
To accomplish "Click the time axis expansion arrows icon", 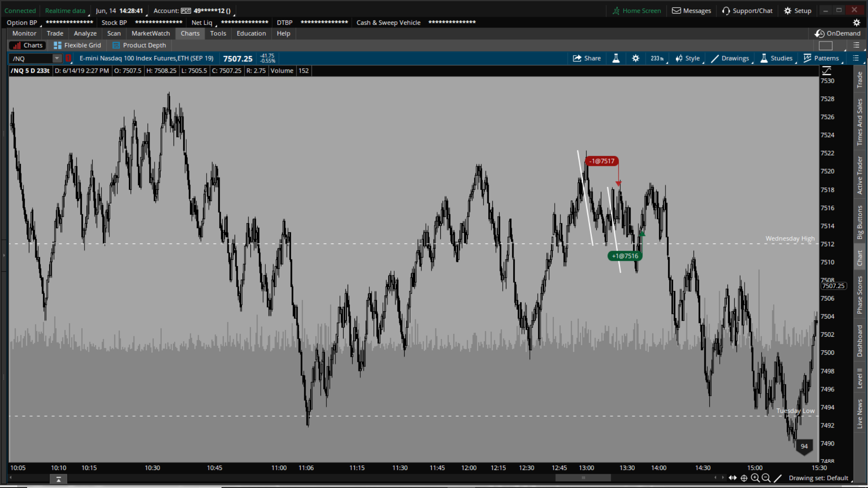I will click(x=733, y=478).
